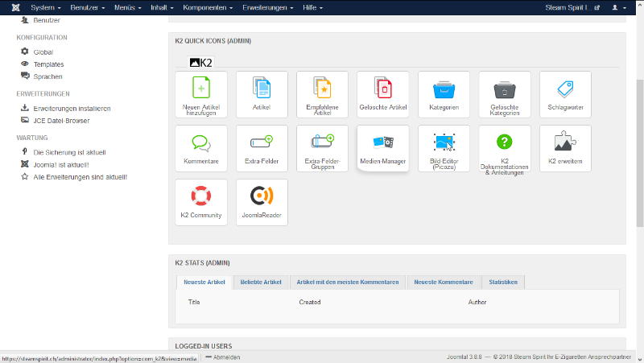This screenshot has width=644, height=363.
Task: Open the Extra-Felder quick icon
Action: click(x=262, y=148)
